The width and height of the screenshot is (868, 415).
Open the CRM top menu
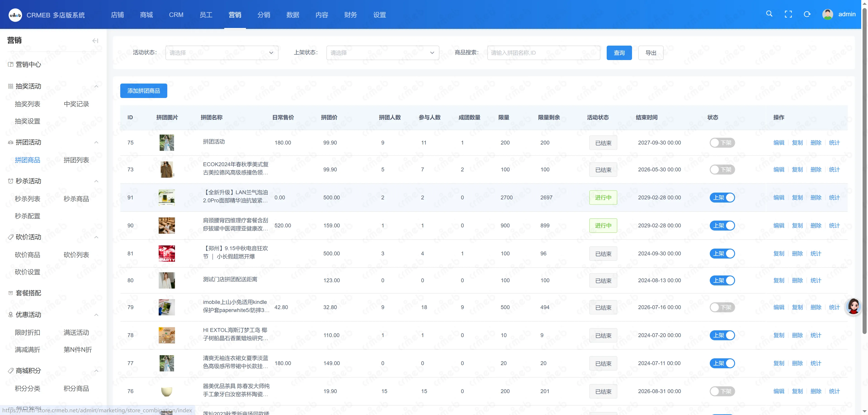(x=176, y=15)
